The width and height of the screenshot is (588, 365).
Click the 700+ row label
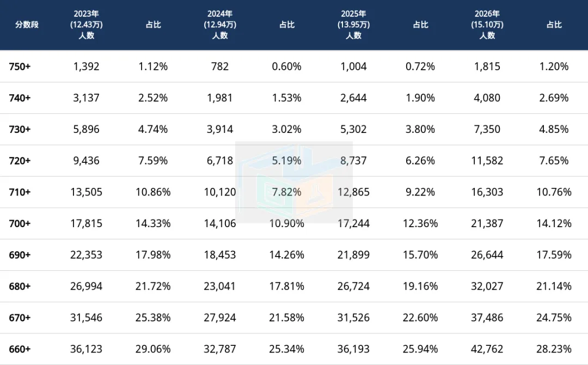[20, 224]
